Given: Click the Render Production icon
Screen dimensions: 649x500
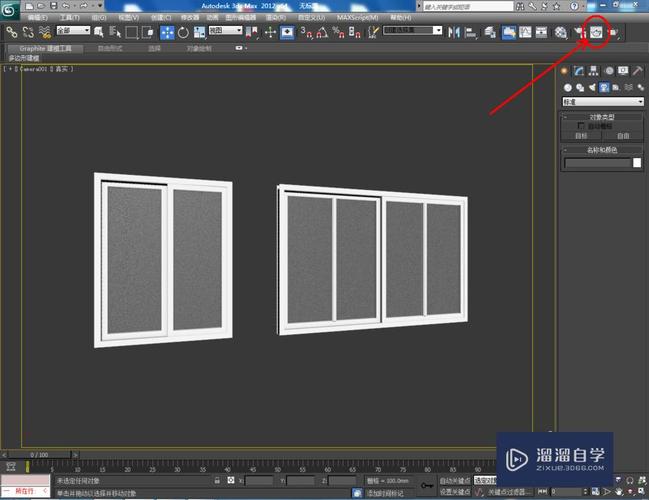Looking at the screenshot, I should point(613,32).
